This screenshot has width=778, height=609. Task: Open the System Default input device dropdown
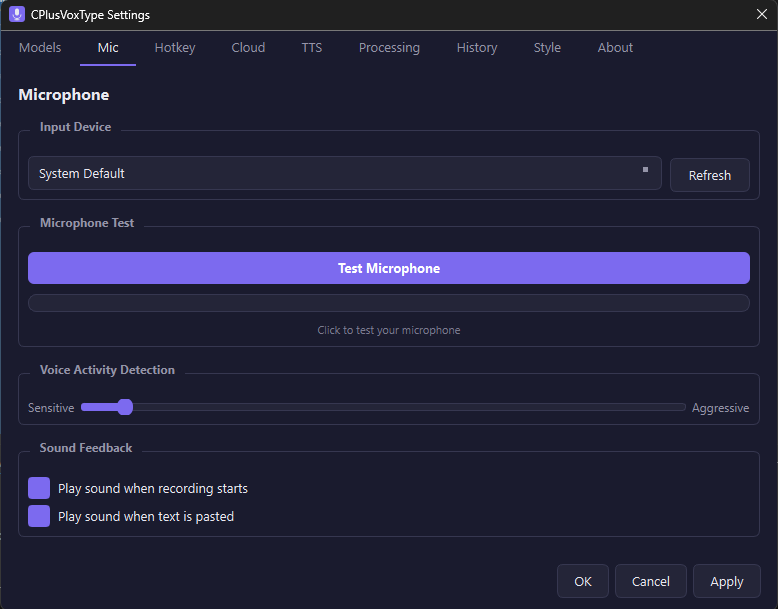[345, 173]
